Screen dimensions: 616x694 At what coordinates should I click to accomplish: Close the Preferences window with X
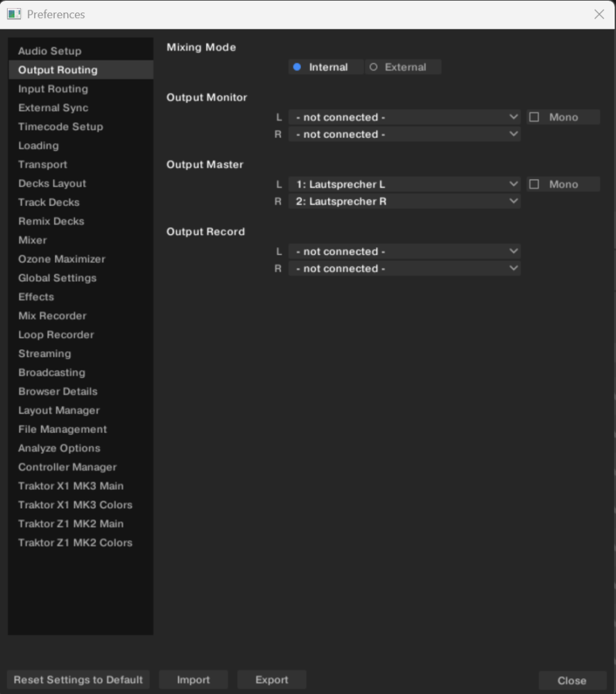(x=599, y=14)
